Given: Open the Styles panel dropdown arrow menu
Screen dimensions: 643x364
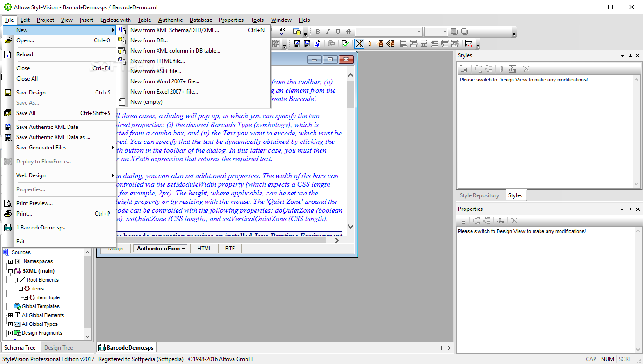Looking at the screenshot, I should click(622, 56).
